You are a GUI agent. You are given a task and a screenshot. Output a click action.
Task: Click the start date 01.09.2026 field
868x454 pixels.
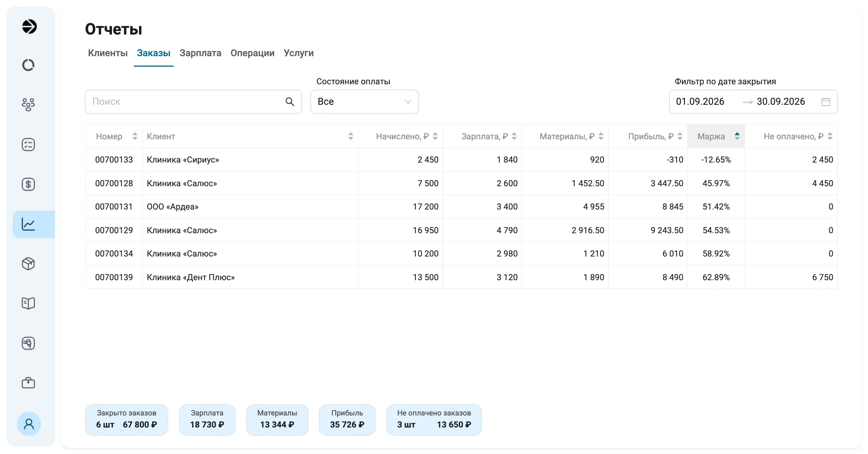[x=700, y=102]
